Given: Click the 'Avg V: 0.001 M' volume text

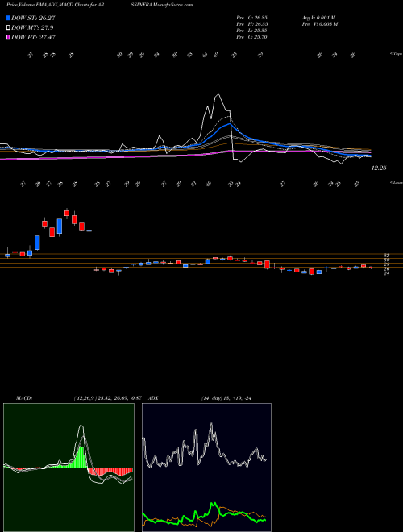Looking at the screenshot, I should point(320,18).
